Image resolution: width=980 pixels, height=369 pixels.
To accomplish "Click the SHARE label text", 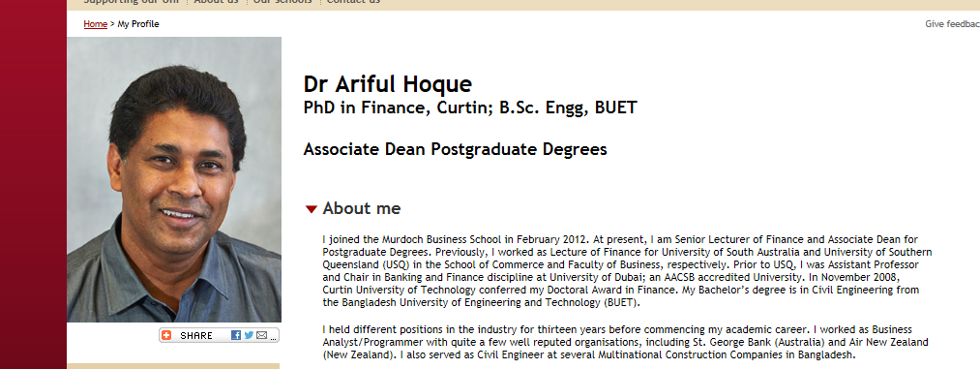I will [196, 336].
